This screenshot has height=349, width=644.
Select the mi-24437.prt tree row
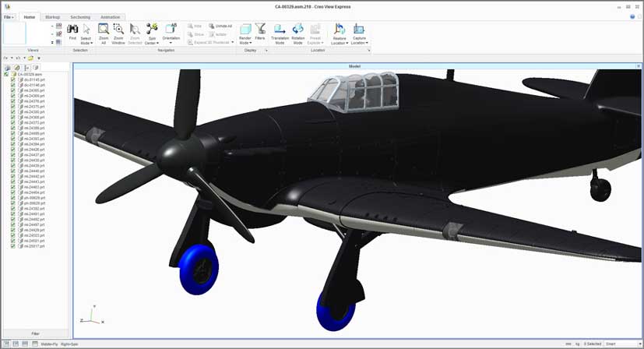[34, 155]
